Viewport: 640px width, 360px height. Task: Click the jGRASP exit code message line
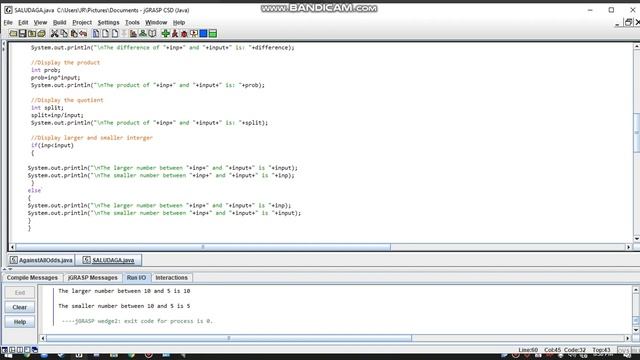click(137, 321)
